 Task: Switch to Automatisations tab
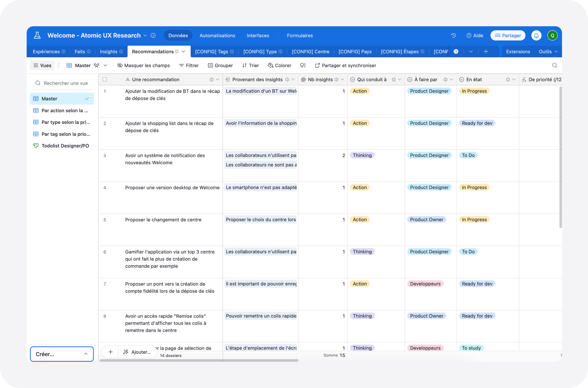[x=218, y=35]
